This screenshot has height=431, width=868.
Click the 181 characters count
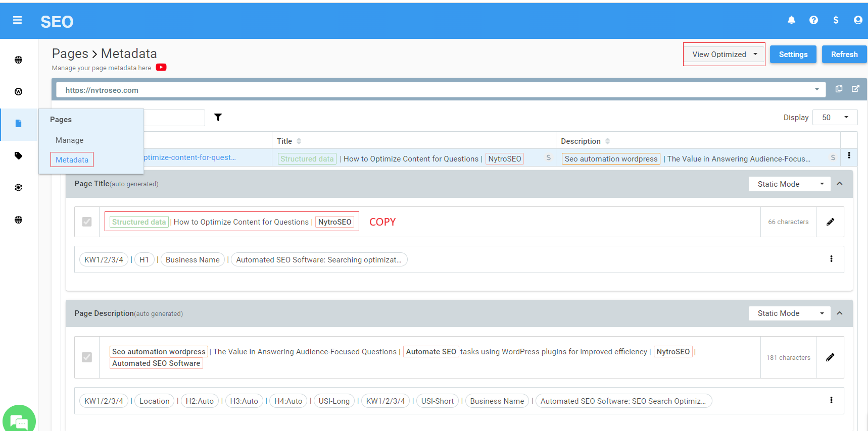788,358
